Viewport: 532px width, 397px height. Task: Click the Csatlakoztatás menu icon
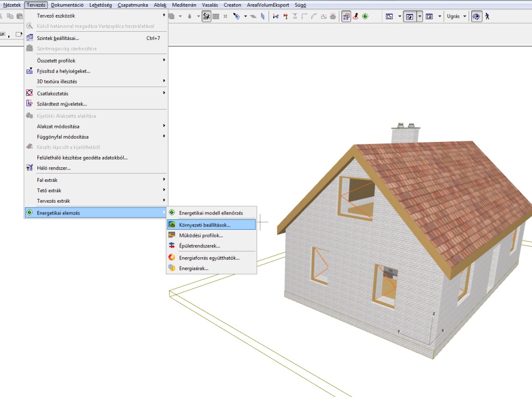tap(30, 93)
